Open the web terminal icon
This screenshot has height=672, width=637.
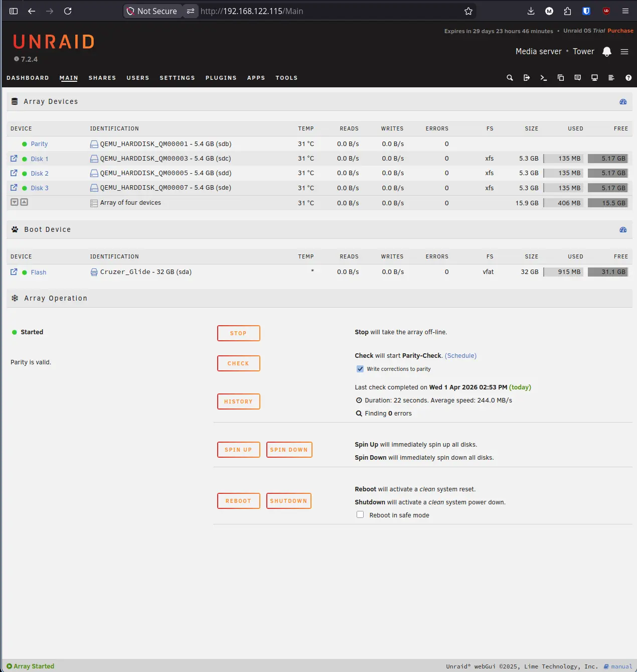544,78
